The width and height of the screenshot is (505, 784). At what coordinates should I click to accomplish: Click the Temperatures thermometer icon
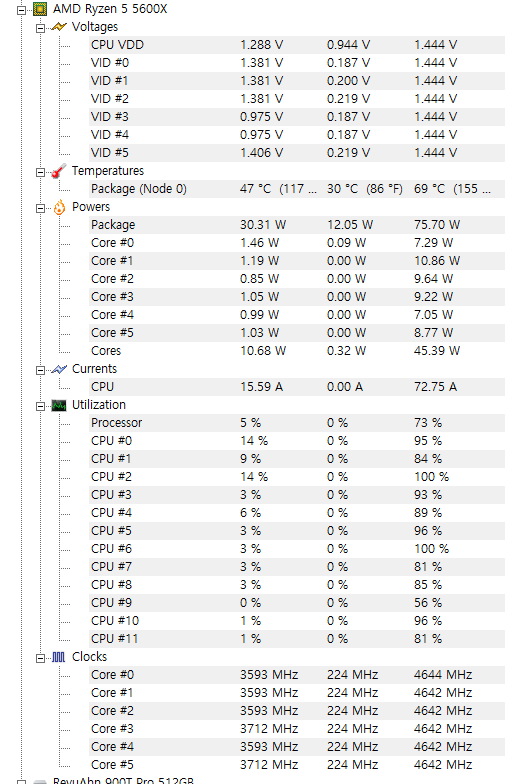point(59,171)
